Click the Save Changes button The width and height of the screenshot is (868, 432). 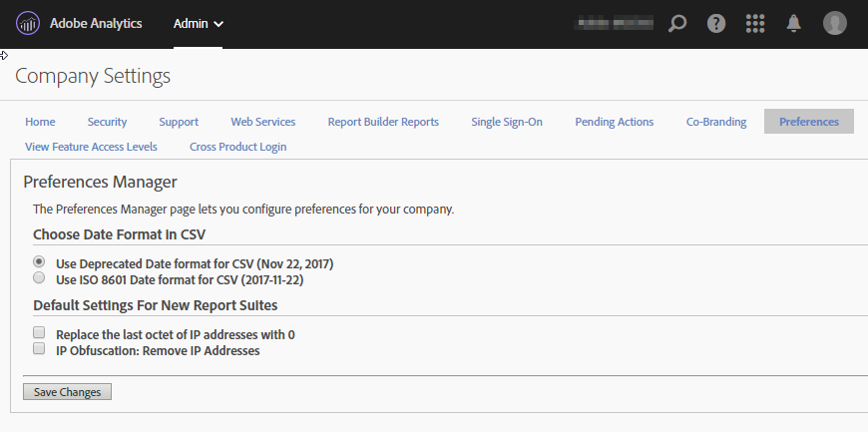tap(67, 391)
